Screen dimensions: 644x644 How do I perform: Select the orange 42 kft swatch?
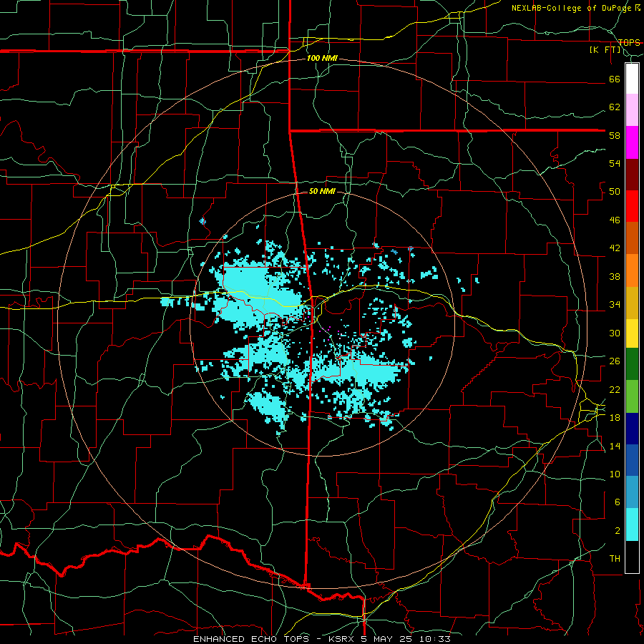(x=632, y=270)
